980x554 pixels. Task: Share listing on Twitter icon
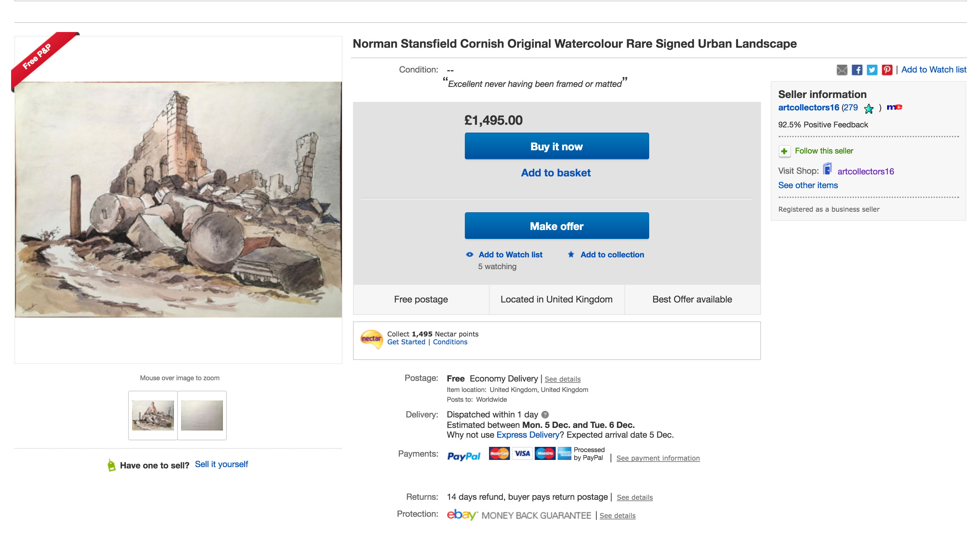tap(872, 70)
